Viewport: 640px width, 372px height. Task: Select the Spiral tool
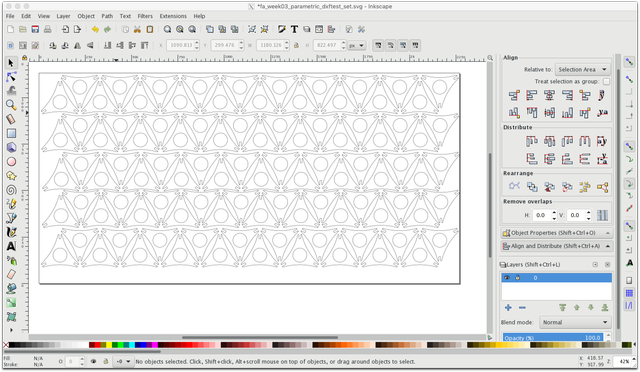pos(11,190)
